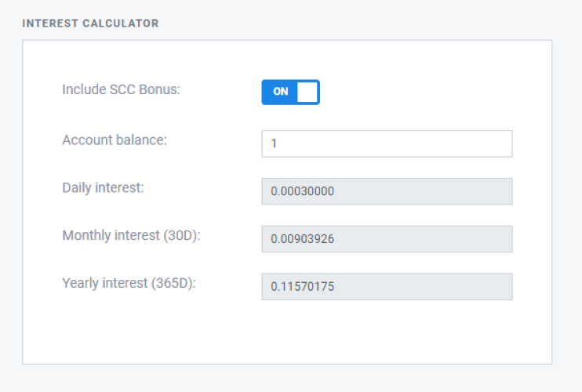The height and width of the screenshot is (392, 582).
Task: Click the INTEREST CALCULATOR heading
Action: point(90,24)
